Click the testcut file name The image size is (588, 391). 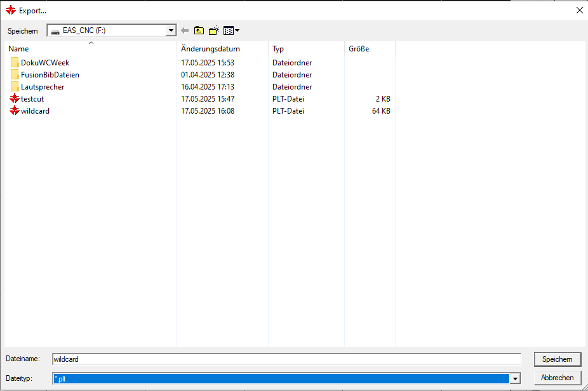pos(32,98)
